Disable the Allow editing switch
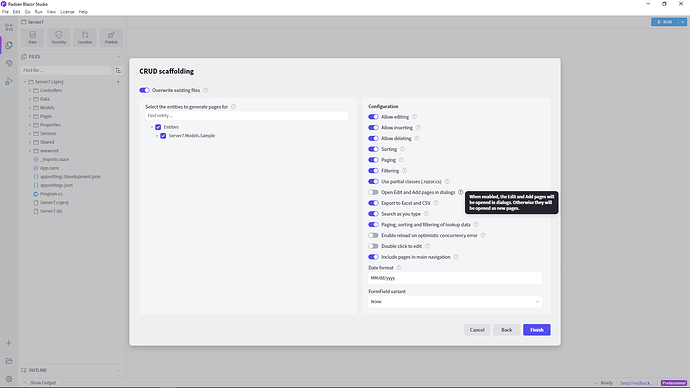 click(x=373, y=117)
